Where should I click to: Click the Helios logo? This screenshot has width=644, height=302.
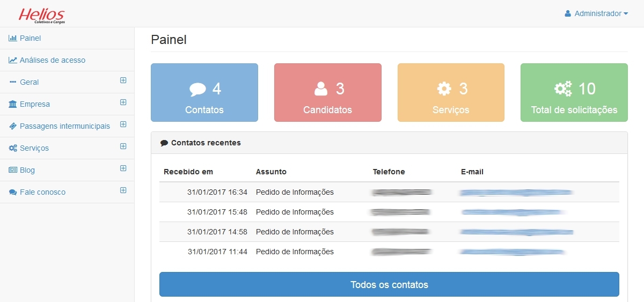pyautogui.click(x=42, y=16)
